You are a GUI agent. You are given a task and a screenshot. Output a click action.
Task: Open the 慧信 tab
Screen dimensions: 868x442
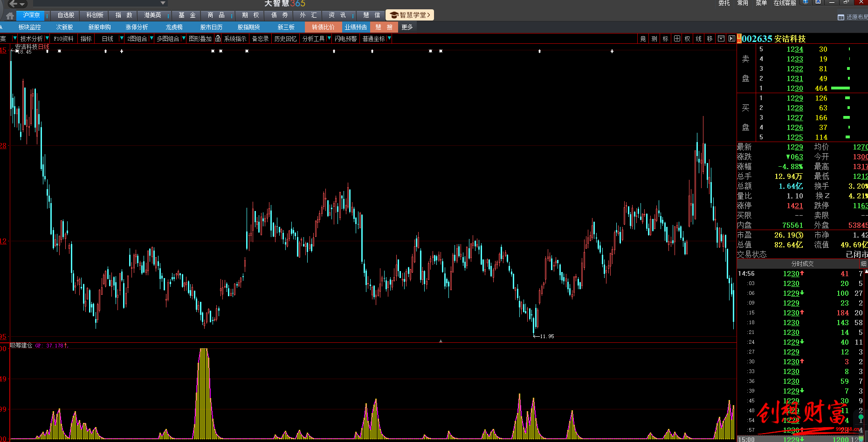pyautogui.click(x=372, y=15)
